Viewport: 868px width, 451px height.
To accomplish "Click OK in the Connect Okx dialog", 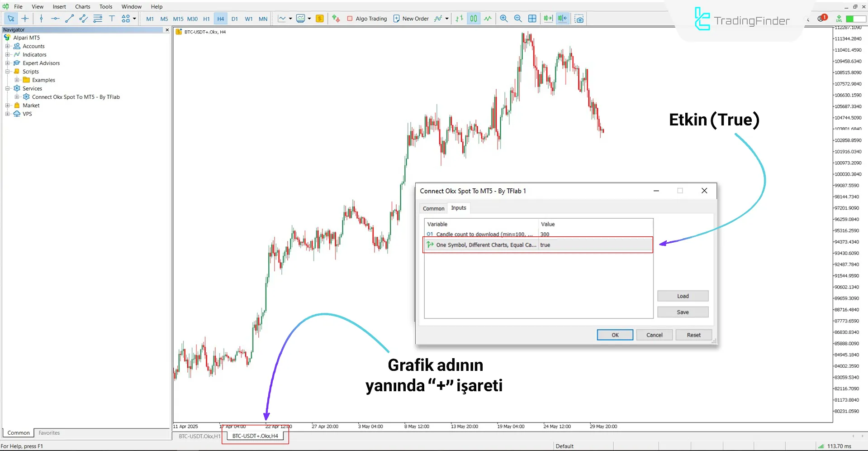I will pos(615,335).
